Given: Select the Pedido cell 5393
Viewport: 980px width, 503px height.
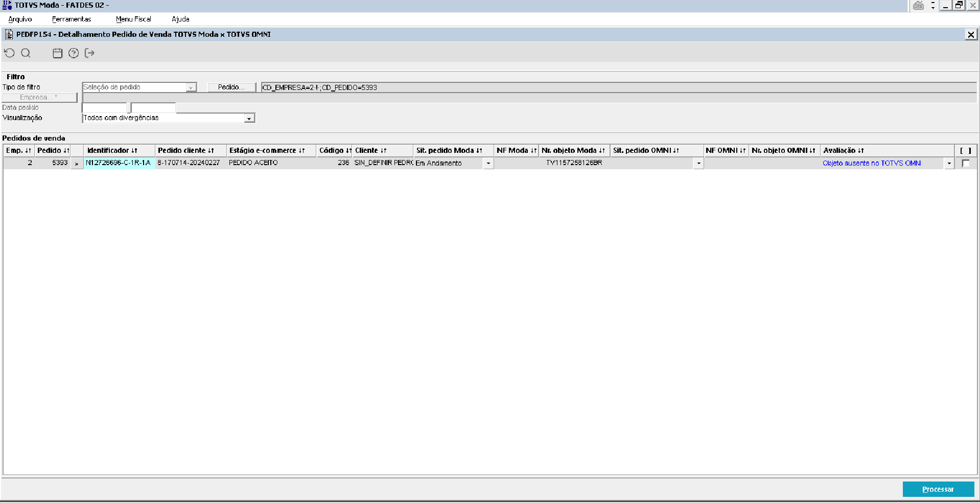Looking at the screenshot, I should [x=53, y=163].
